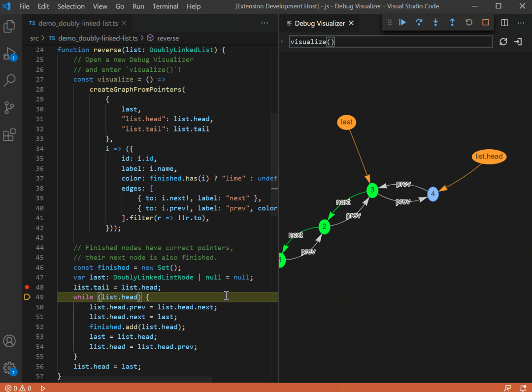This screenshot has height=392, width=532.
Task: Open the Source Control view
Action: [x=9, y=107]
